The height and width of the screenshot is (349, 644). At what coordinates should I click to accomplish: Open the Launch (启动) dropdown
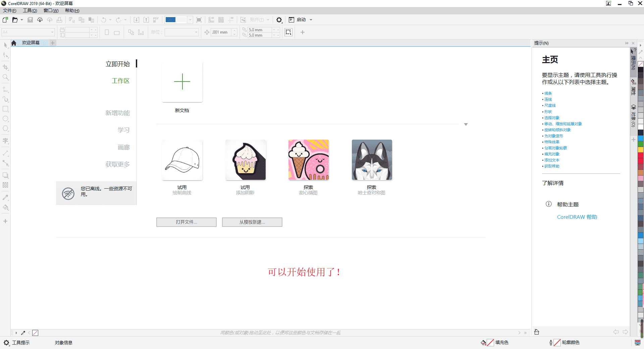click(311, 20)
